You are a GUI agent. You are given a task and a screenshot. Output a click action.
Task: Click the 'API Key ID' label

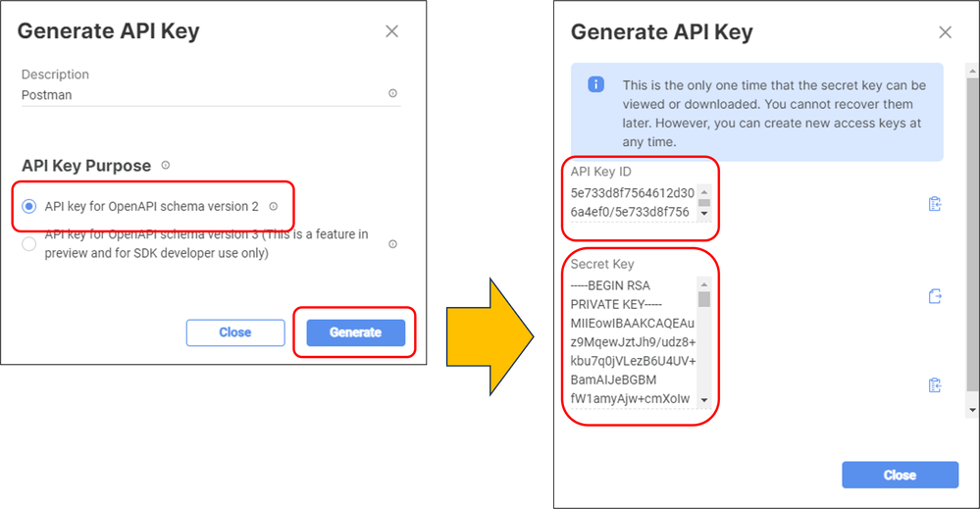coord(600,171)
